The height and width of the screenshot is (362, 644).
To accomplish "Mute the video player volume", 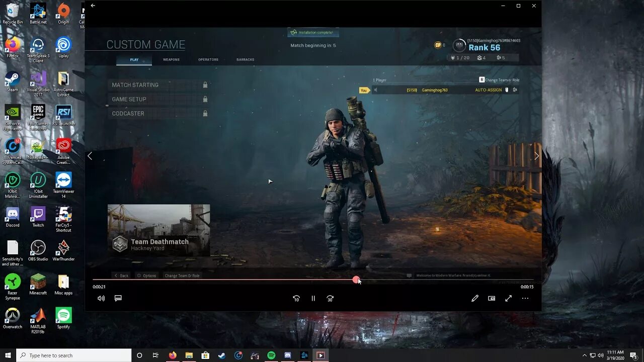I will click(101, 298).
